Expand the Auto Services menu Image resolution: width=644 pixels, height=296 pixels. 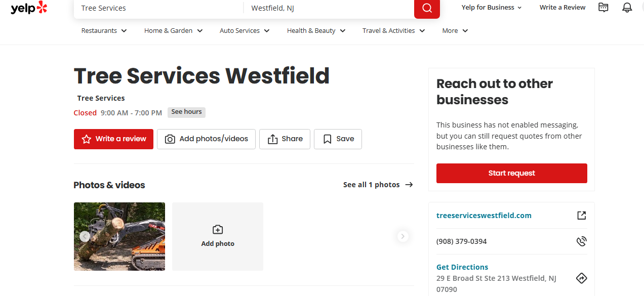[x=245, y=31]
